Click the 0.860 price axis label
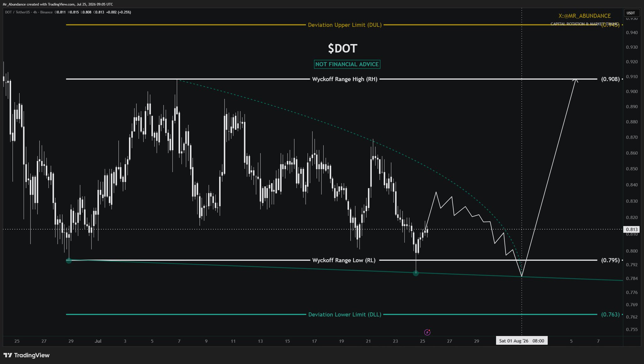 click(631, 153)
